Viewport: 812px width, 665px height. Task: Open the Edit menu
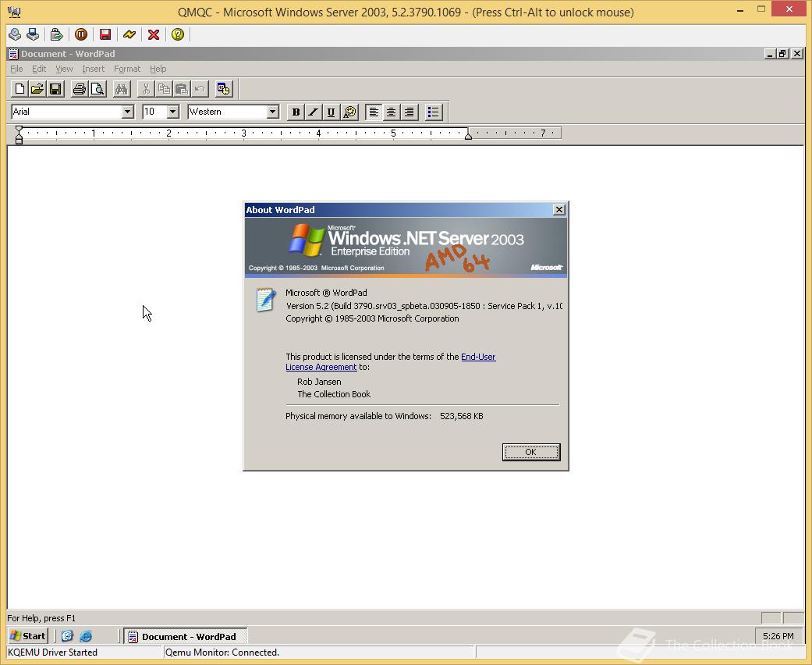(39, 69)
